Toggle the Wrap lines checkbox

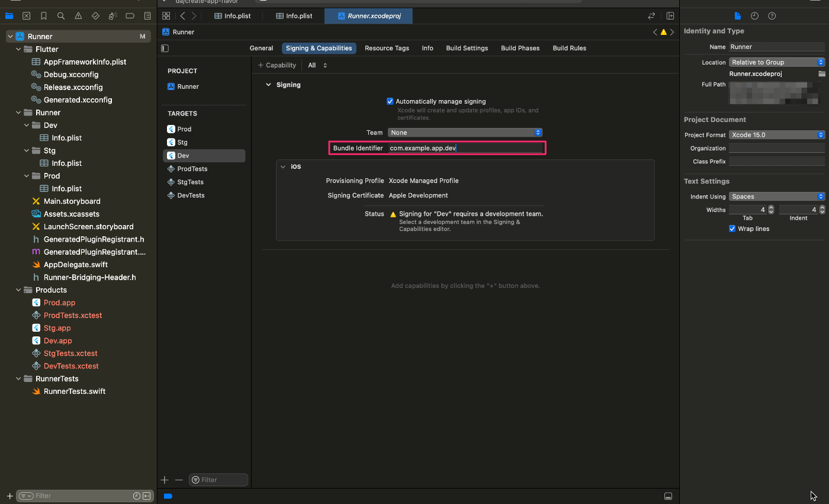click(732, 229)
